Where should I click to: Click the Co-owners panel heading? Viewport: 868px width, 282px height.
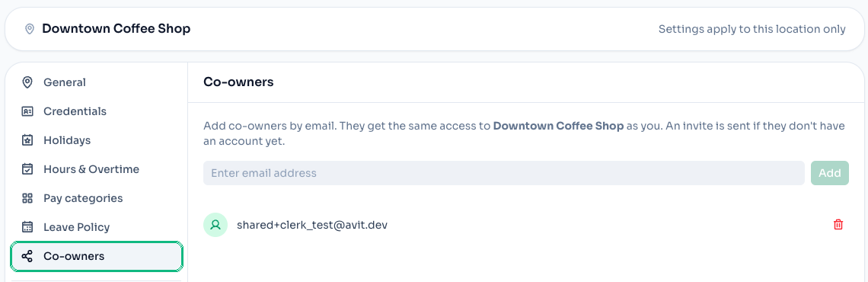tap(238, 82)
